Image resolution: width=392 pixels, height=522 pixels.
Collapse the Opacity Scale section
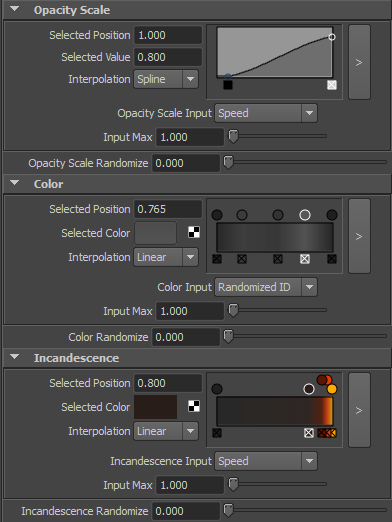[x=15, y=9]
